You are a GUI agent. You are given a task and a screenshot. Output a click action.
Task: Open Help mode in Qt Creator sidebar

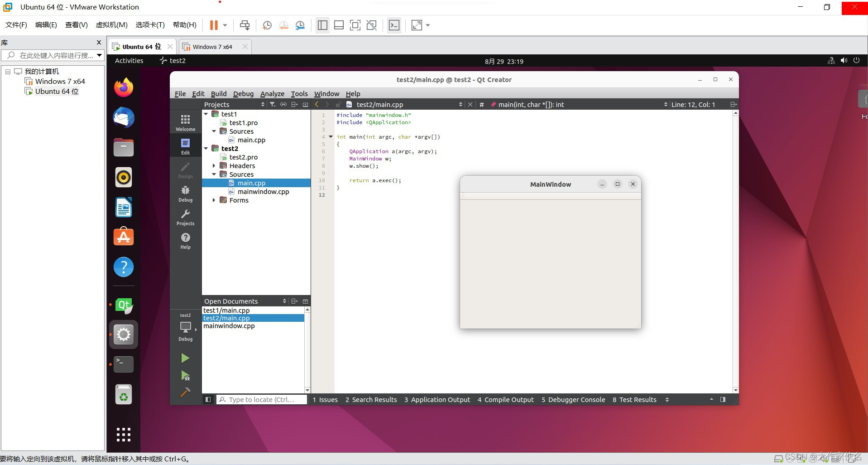pos(185,241)
